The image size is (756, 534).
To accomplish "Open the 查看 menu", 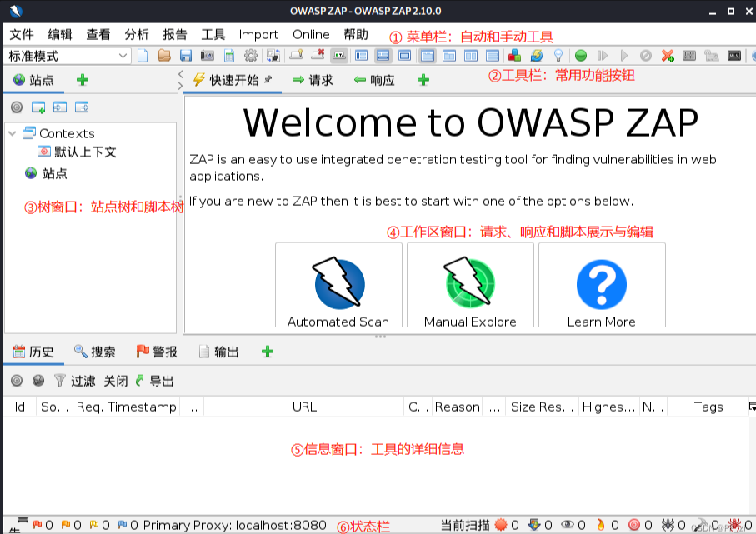I will coord(98,35).
